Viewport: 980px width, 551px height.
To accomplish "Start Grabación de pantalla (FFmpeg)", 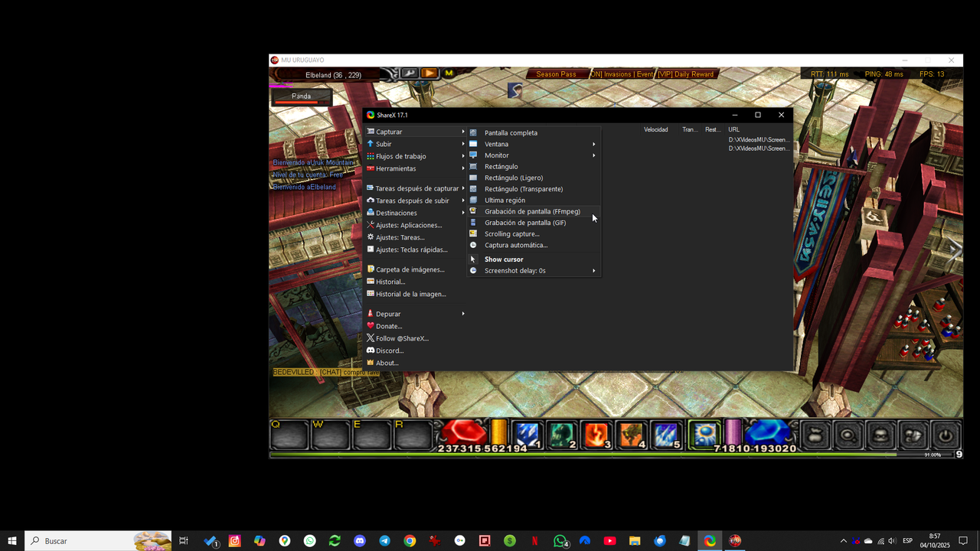I will (x=534, y=211).
